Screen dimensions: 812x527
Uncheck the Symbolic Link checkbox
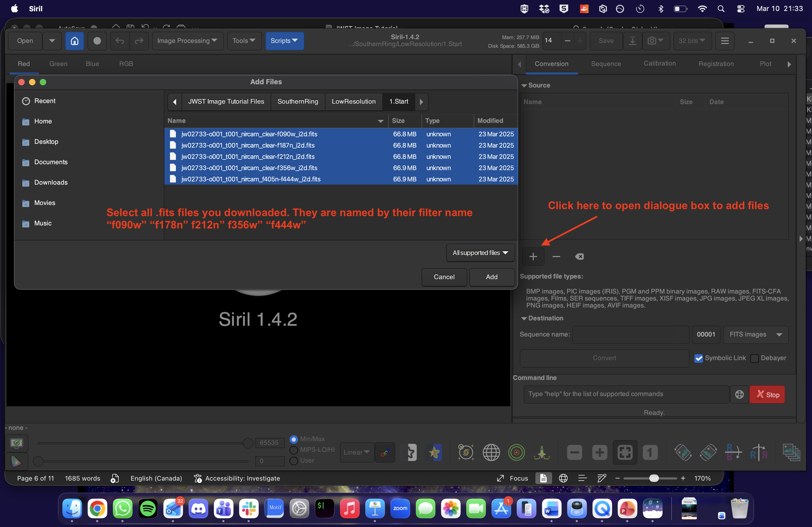[x=698, y=358]
